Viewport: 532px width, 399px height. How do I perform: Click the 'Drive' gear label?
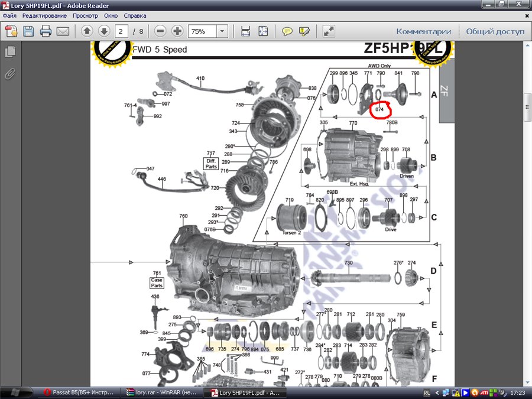tap(391, 230)
